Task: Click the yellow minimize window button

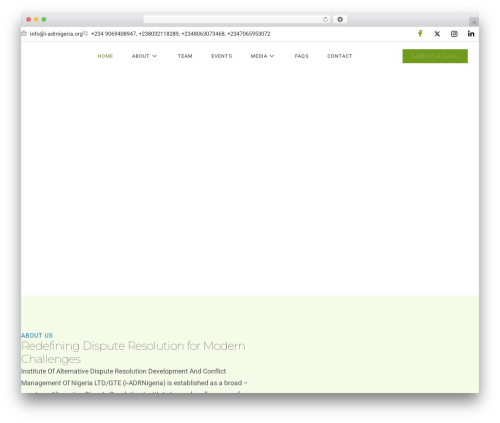Action: [36, 19]
